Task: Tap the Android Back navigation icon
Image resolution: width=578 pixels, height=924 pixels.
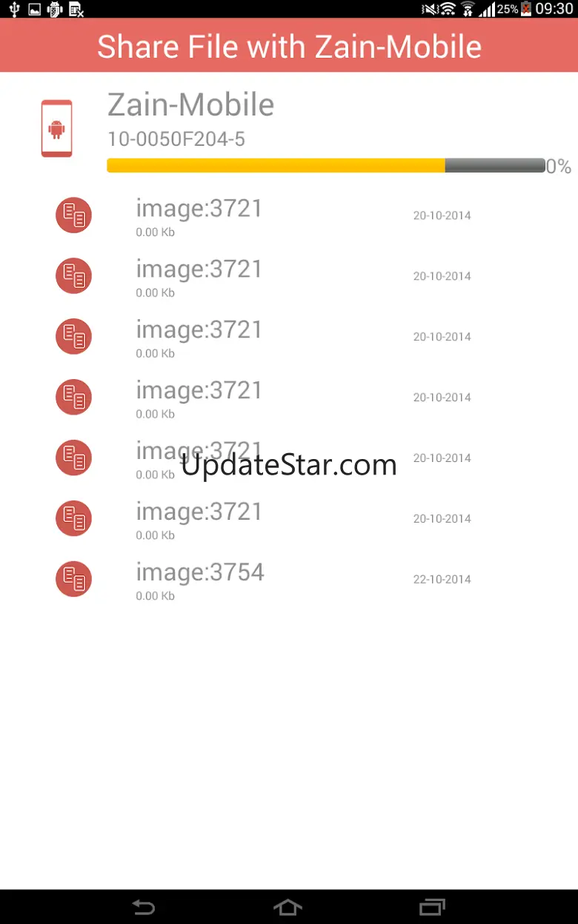Action: (x=143, y=907)
